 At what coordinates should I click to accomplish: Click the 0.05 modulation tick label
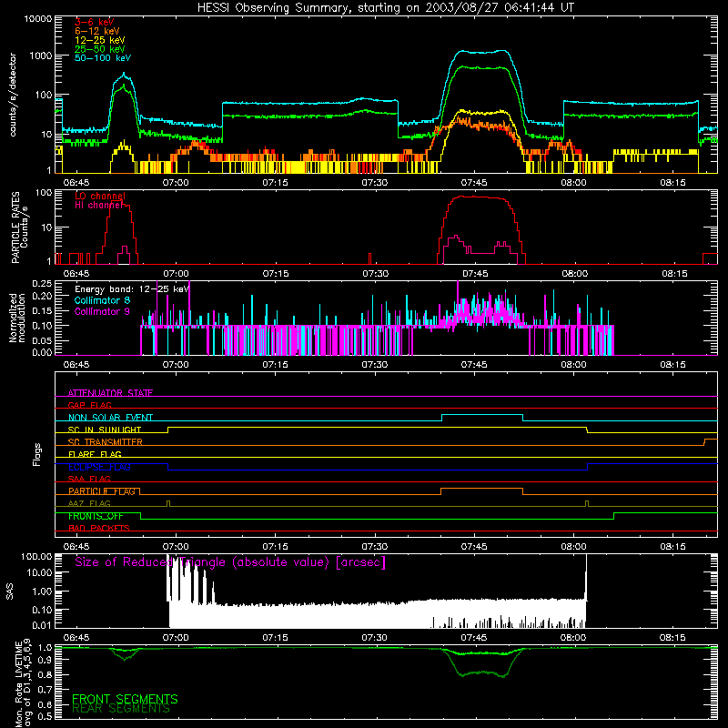[42, 340]
